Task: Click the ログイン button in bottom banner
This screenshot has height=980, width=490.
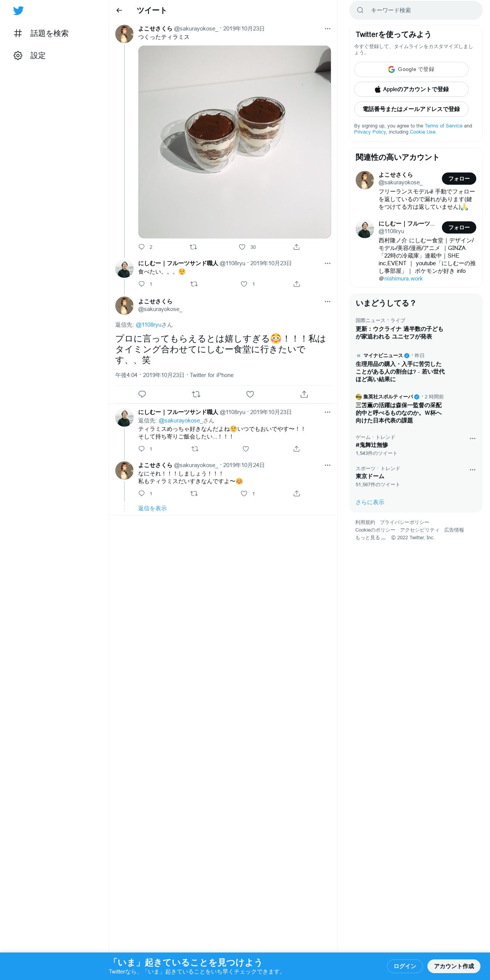Action: [x=405, y=966]
